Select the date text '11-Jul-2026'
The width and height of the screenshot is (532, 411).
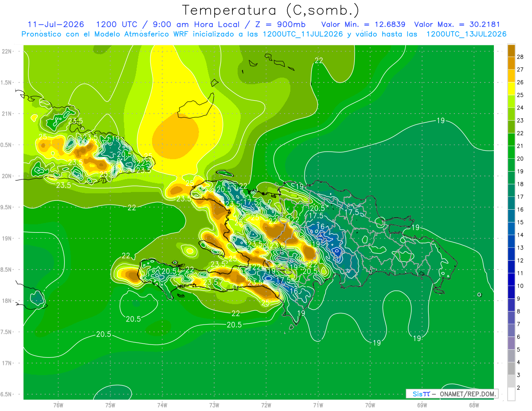pyautogui.click(x=55, y=24)
